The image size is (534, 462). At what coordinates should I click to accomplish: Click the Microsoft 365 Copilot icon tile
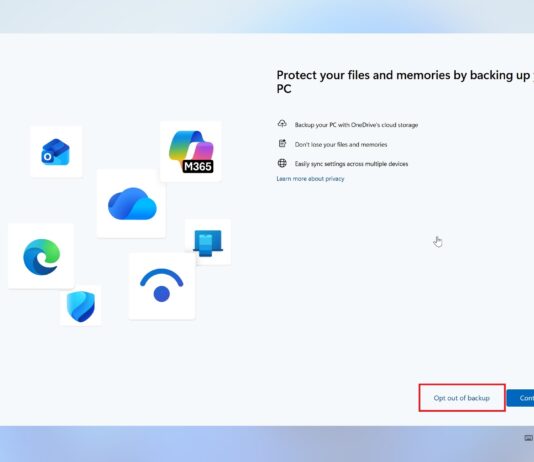[x=191, y=151]
